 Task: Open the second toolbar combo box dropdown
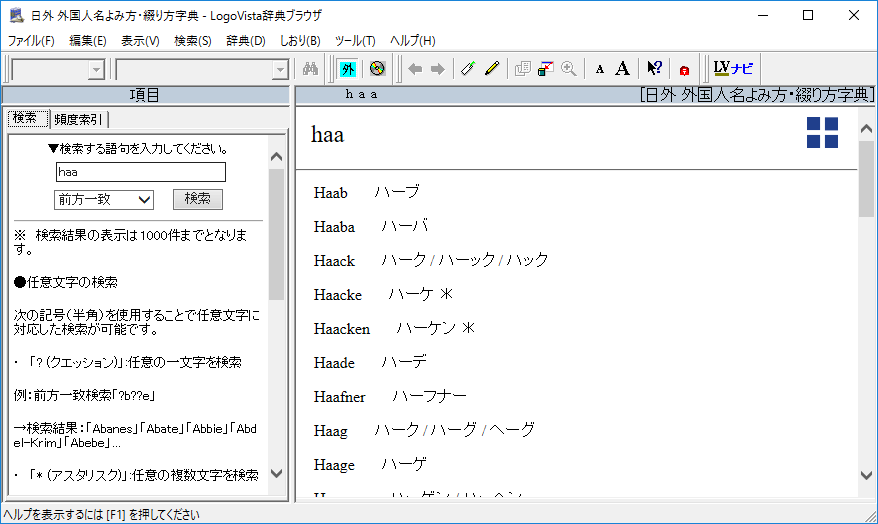click(279, 70)
